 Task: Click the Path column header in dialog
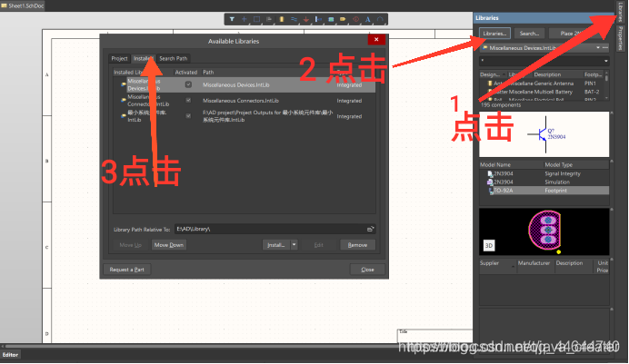208,72
